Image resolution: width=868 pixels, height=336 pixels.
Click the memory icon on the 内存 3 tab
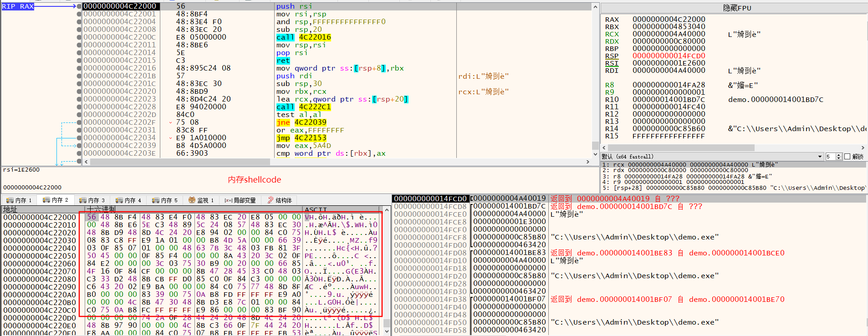(x=82, y=200)
